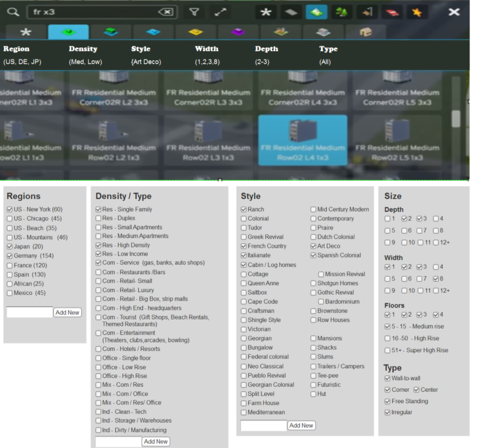Viewport: 493px width, 448px height.
Task: Select the tan house zone tab
Action: point(365,32)
